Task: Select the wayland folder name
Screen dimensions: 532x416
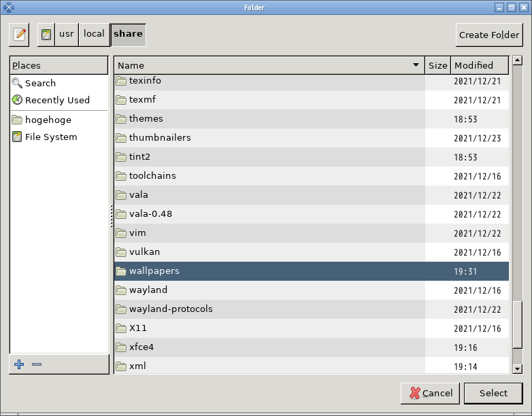Action: coord(148,290)
